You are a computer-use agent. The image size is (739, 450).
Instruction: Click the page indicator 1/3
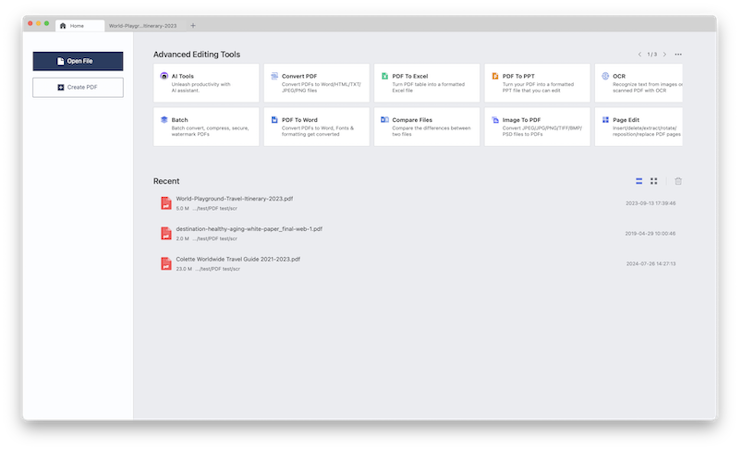[x=652, y=55]
